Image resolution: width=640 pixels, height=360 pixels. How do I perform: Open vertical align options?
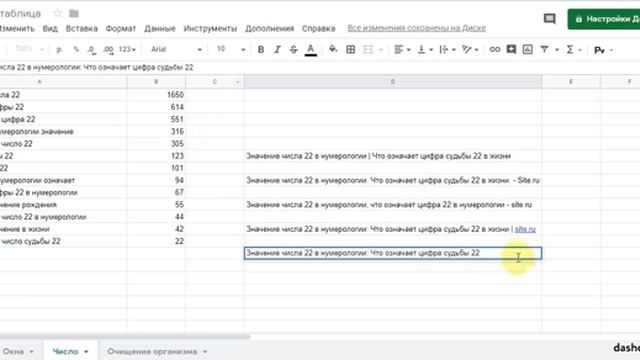pos(425,50)
